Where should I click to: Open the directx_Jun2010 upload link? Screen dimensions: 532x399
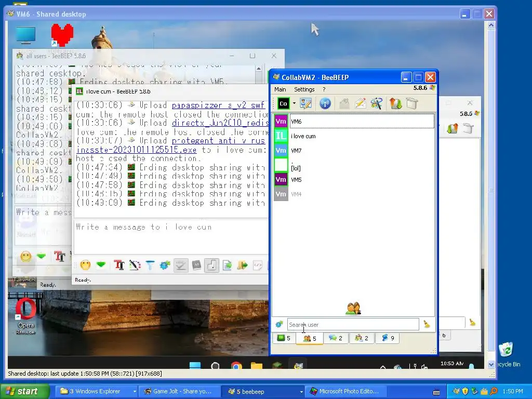coord(220,123)
